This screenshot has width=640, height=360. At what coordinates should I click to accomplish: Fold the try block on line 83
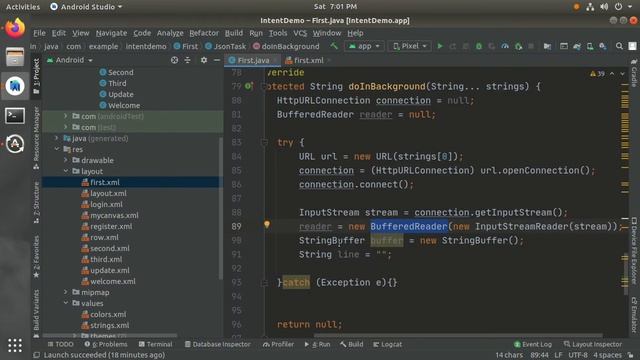click(x=264, y=142)
